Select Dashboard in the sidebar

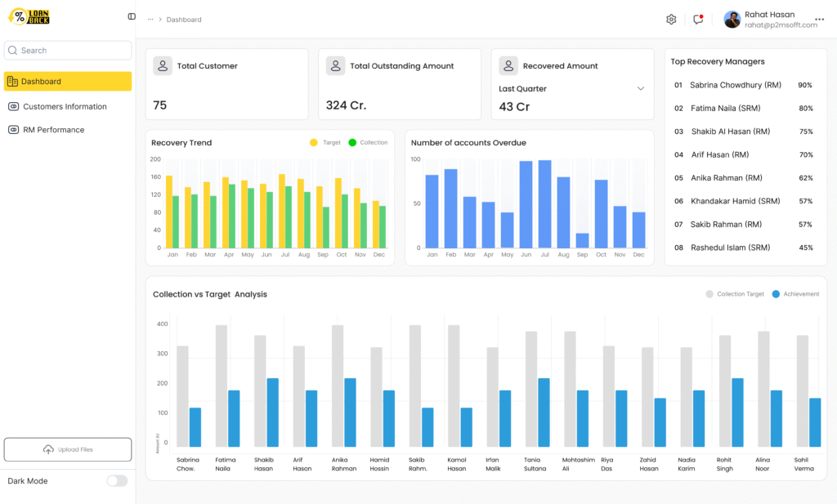pos(67,82)
